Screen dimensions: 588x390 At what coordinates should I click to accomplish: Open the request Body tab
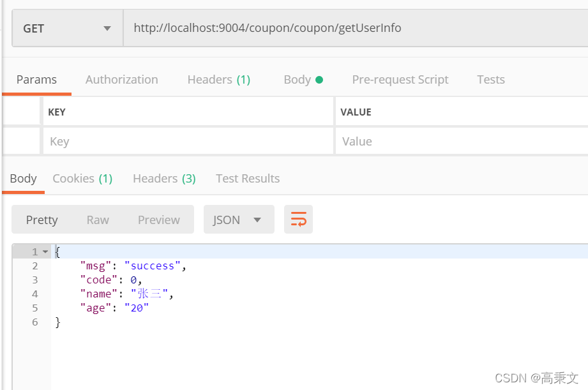(x=303, y=80)
